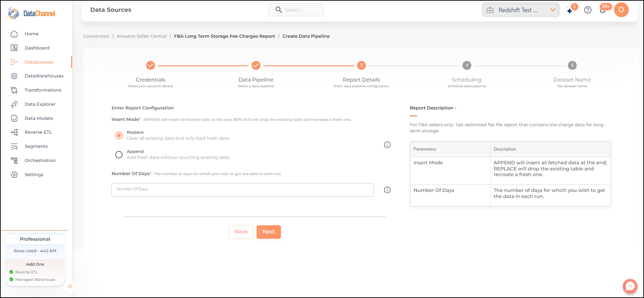Click the Orchestration sidebar icon
Screen dimensions: 644x298
point(14,161)
